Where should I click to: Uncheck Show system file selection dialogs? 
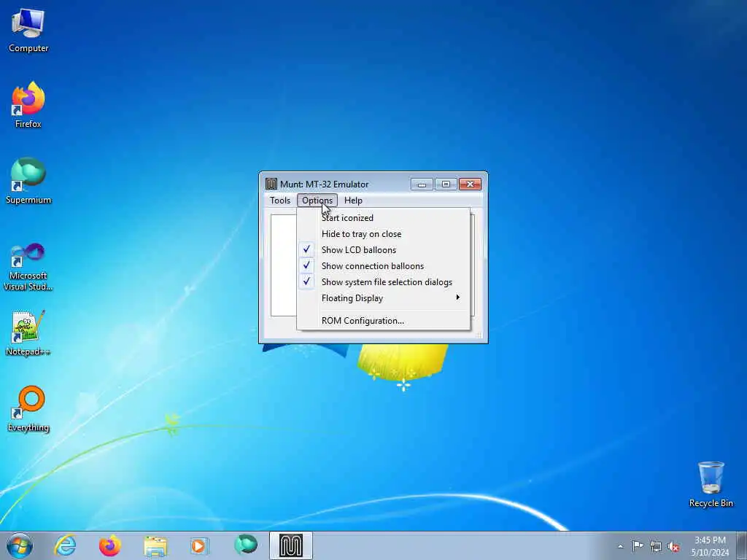pos(384,282)
